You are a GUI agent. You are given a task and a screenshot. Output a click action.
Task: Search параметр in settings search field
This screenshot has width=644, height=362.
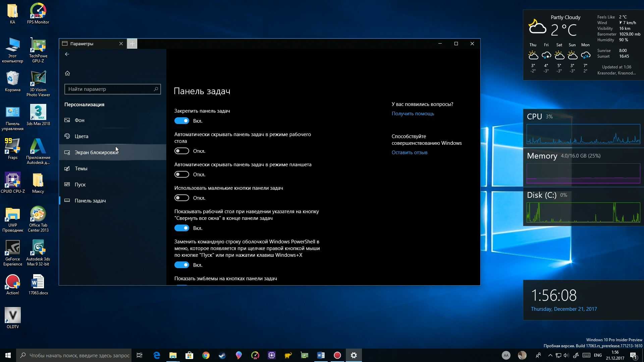[112, 89]
